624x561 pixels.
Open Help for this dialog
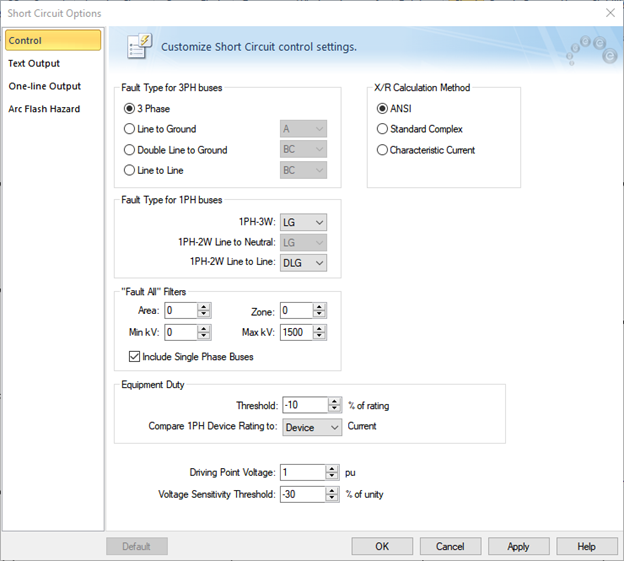pyautogui.click(x=586, y=547)
